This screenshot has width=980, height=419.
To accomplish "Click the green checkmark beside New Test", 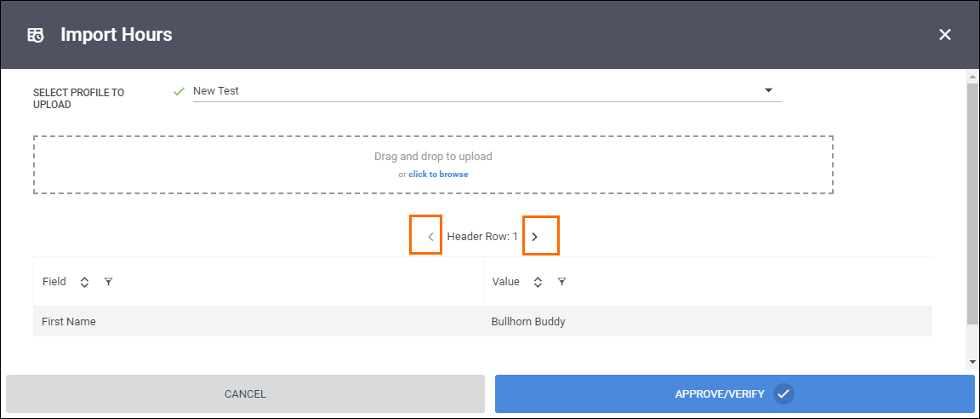I will pyautogui.click(x=179, y=91).
